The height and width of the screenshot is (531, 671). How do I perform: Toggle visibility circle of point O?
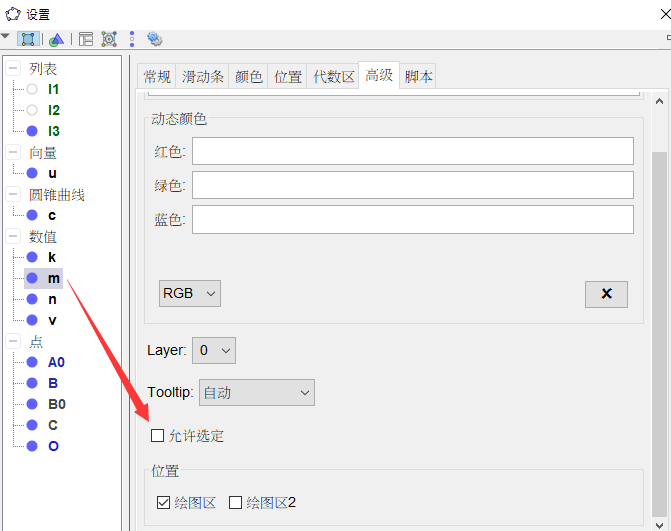point(32,446)
